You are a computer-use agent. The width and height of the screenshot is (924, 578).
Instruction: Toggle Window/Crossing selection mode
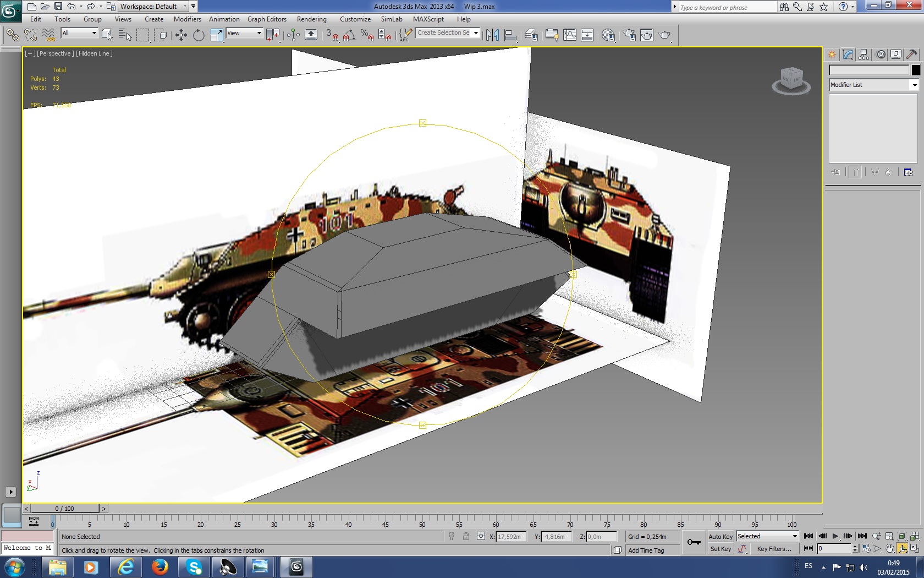pyautogui.click(x=161, y=35)
